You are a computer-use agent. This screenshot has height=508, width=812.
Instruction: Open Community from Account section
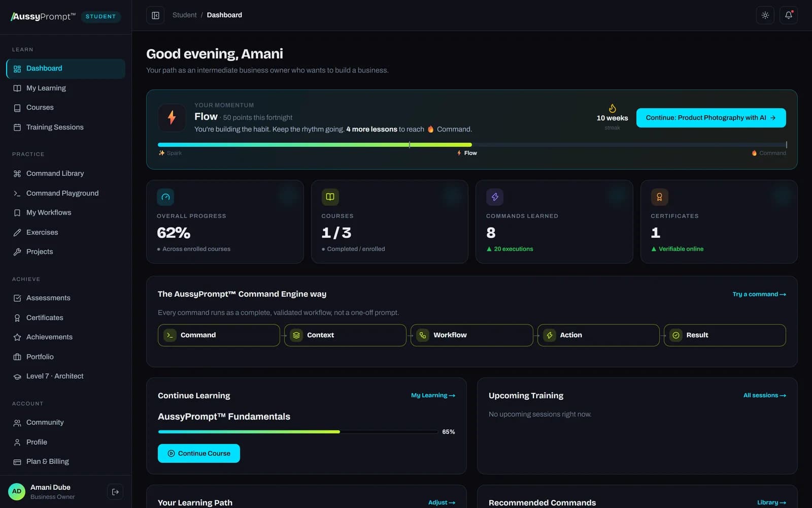[x=65, y=423]
